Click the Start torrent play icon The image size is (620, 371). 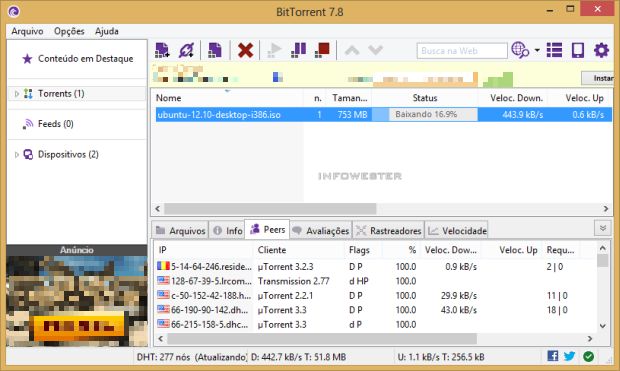[274, 50]
